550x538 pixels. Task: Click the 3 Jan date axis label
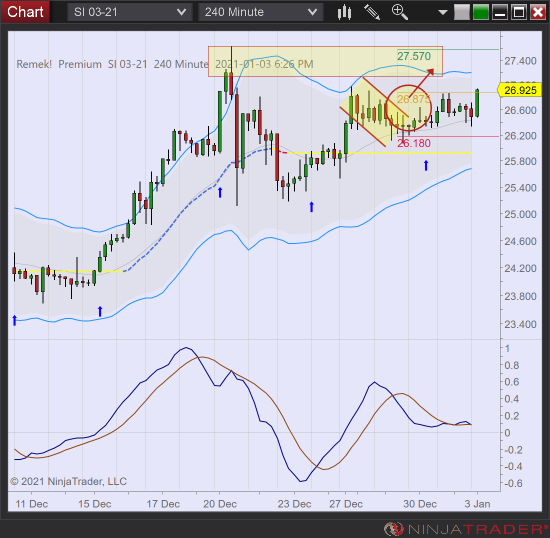point(477,504)
